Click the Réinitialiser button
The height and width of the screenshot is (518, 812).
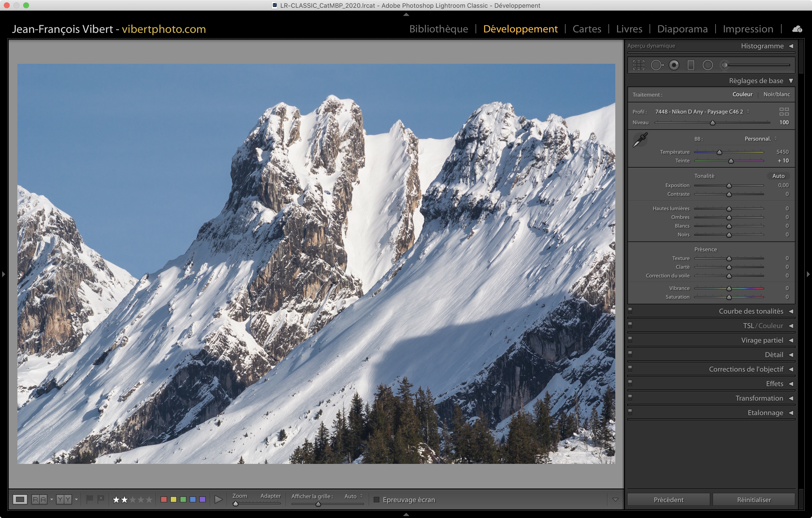[x=754, y=499]
